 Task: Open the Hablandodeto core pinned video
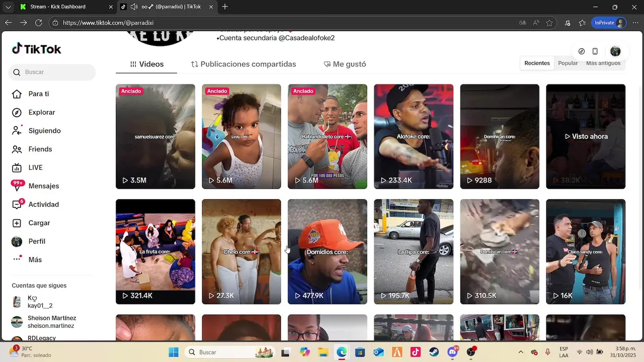coord(328,136)
